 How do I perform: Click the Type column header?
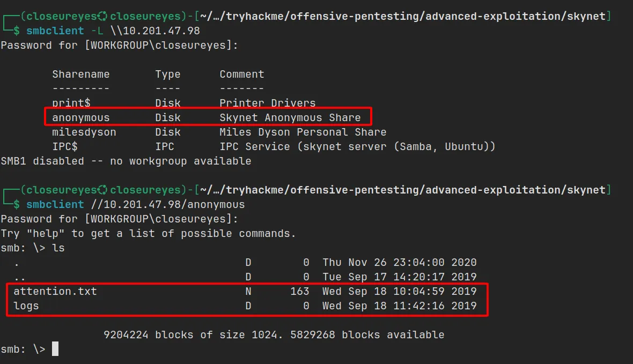click(168, 74)
